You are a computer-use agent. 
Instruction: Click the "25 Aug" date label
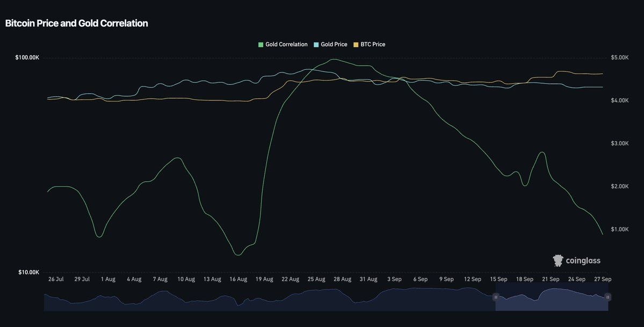pyautogui.click(x=316, y=279)
